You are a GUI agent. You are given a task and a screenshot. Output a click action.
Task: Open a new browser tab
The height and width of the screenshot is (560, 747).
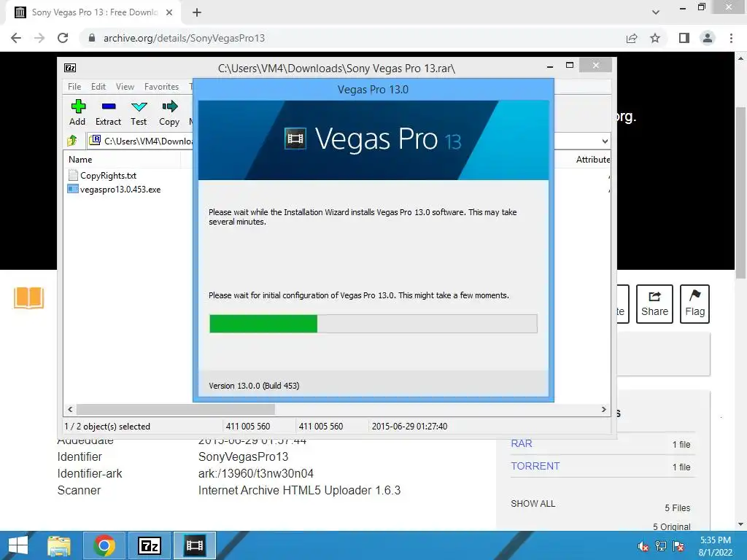[x=197, y=12]
